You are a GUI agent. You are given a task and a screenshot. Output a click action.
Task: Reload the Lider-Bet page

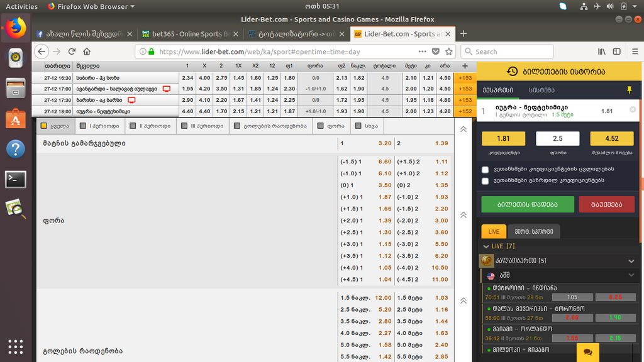pos(72,52)
